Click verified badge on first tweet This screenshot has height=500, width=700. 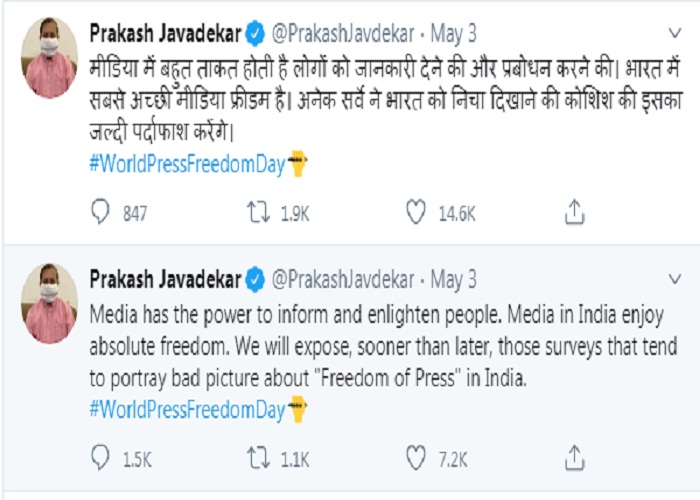pyautogui.click(x=257, y=33)
